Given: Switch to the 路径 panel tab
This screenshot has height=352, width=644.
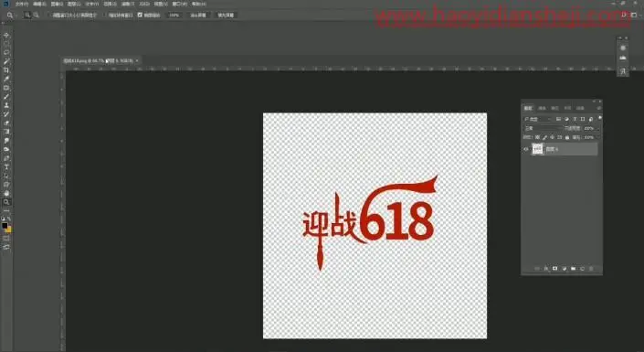Looking at the screenshot, I should click(x=554, y=108).
